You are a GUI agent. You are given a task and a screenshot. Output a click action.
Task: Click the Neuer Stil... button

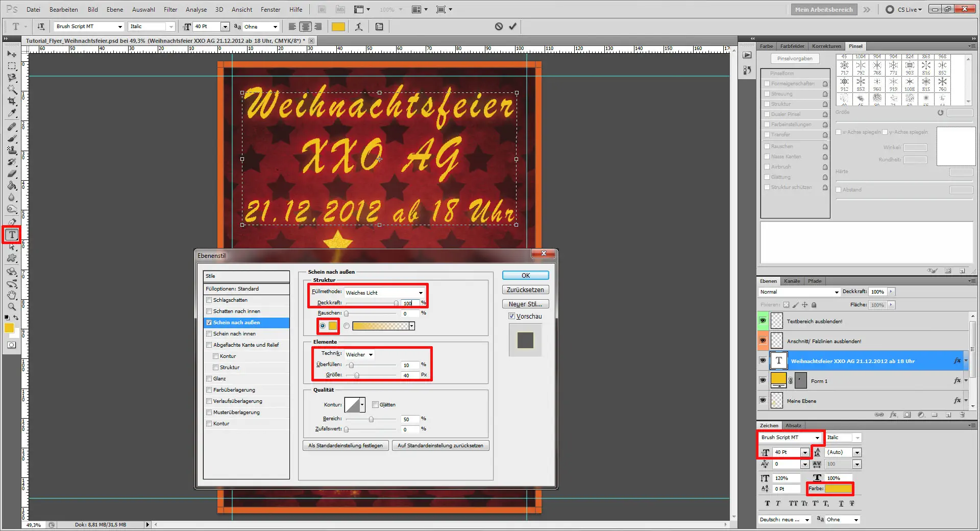[526, 304]
